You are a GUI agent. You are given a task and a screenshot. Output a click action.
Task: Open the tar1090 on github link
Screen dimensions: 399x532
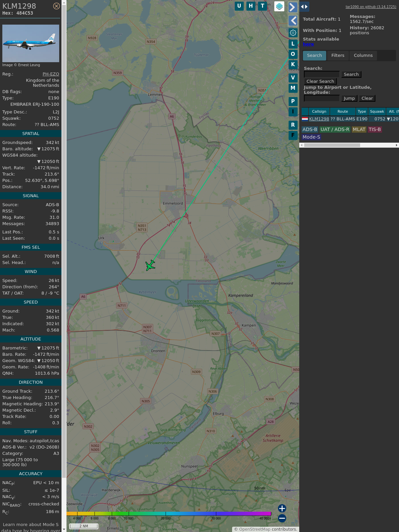pyautogui.click(x=371, y=7)
